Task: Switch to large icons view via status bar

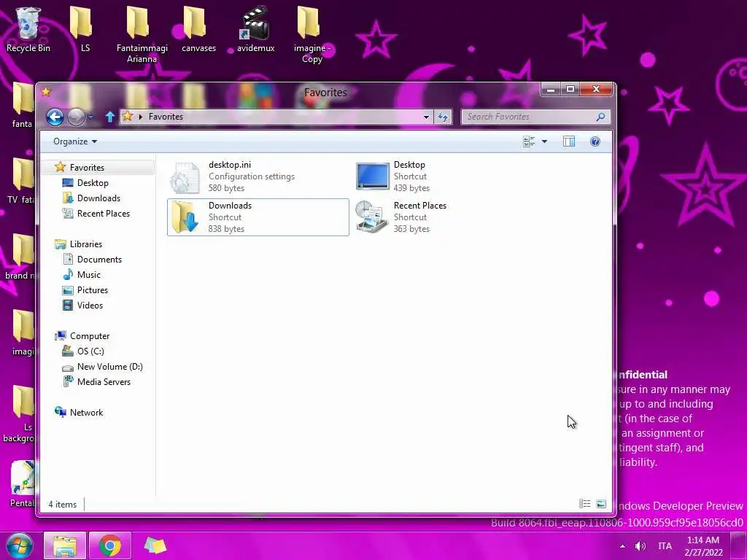Action: pos(601,503)
